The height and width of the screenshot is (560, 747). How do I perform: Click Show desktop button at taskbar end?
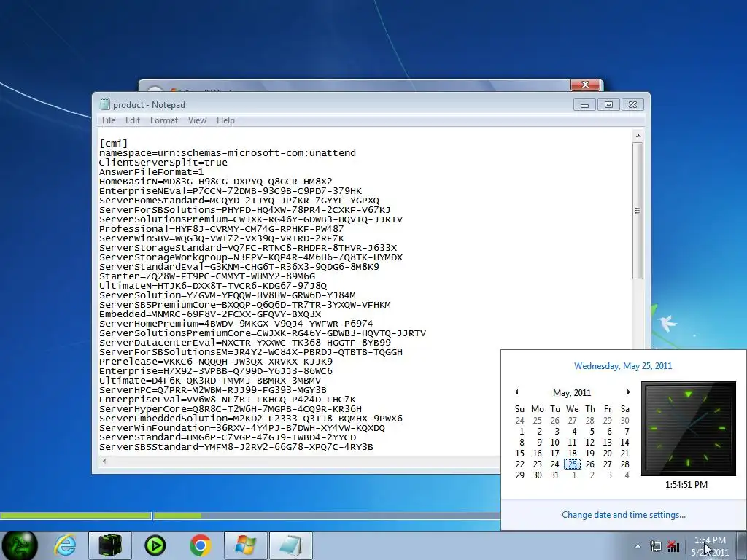[742, 545]
